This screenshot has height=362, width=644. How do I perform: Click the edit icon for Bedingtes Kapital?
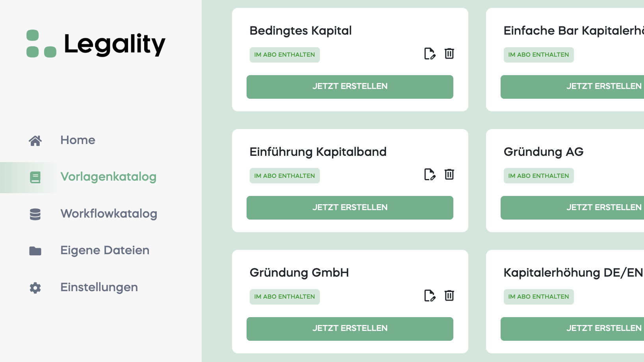pyautogui.click(x=429, y=54)
